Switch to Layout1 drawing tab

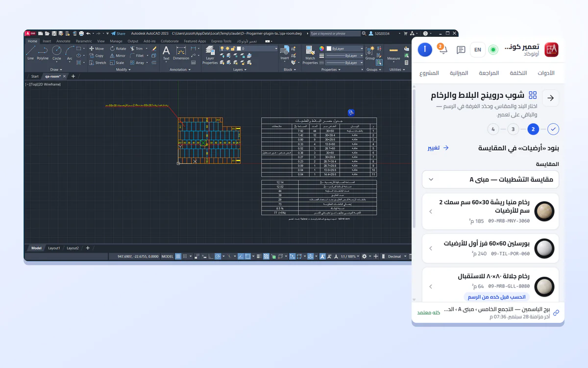tap(54, 248)
